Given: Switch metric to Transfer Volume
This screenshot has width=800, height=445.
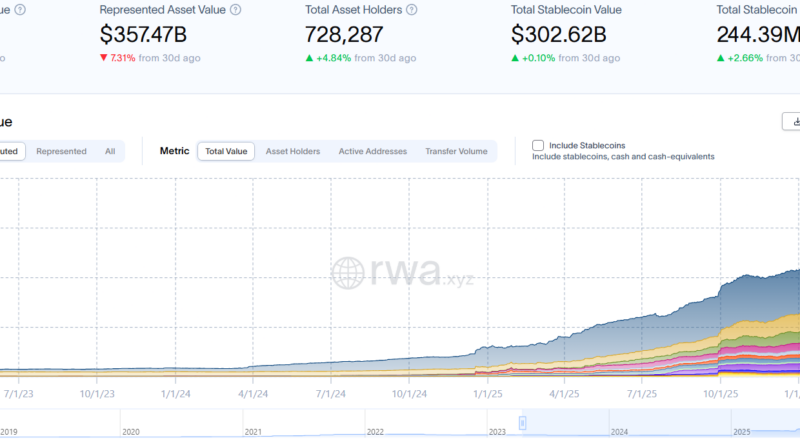Looking at the screenshot, I should [456, 152].
